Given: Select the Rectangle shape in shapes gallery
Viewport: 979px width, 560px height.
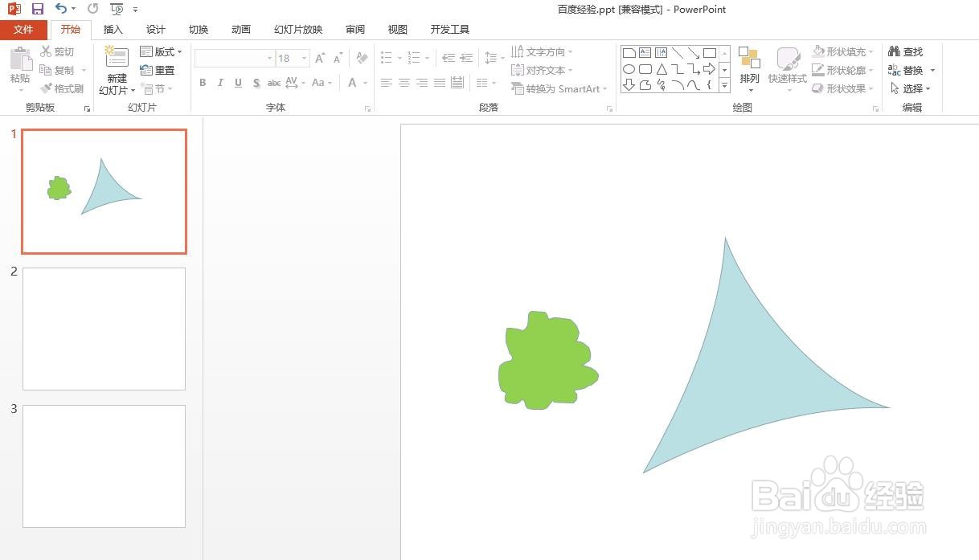Looking at the screenshot, I should click(710, 53).
